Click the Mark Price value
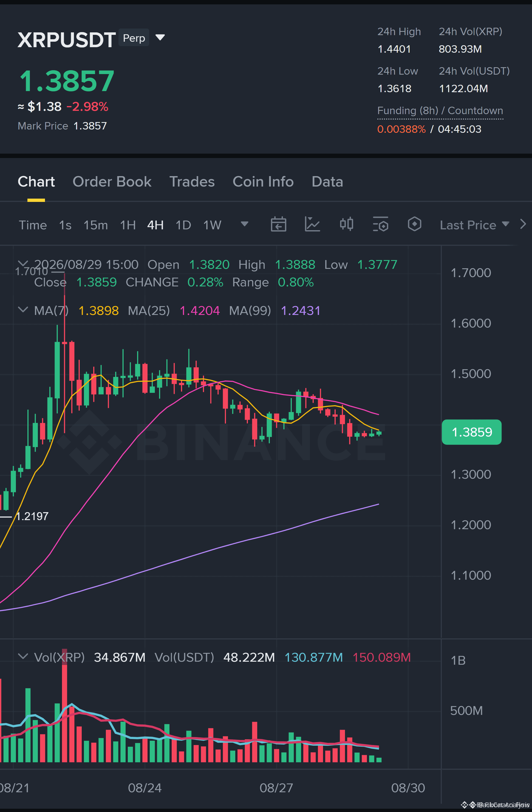 pyautogui.click(x=90, y=126)
